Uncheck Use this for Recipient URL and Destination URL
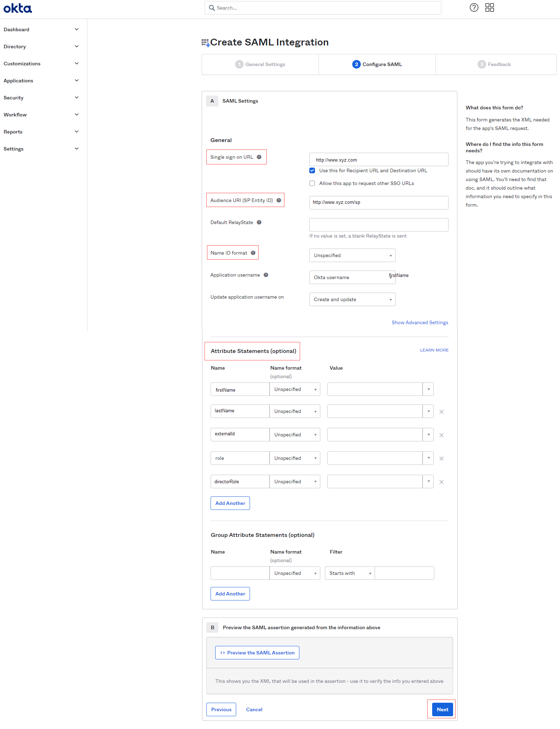 click(x=312, y=170)
